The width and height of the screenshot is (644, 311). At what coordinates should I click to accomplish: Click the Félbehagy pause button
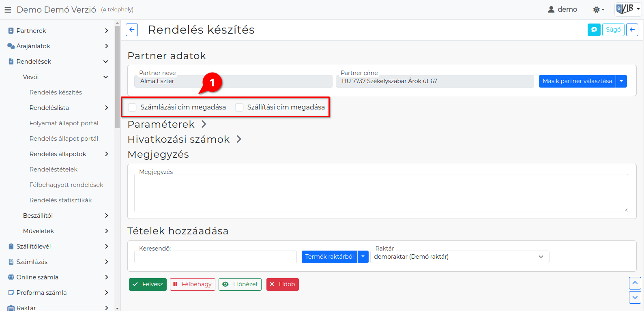tap(192, 284)
